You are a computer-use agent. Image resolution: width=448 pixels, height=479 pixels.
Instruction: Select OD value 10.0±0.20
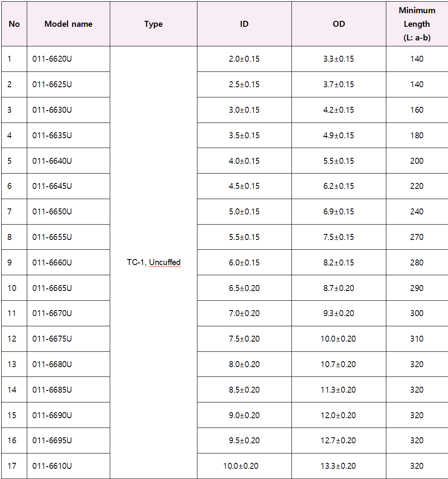click(338, 339)
